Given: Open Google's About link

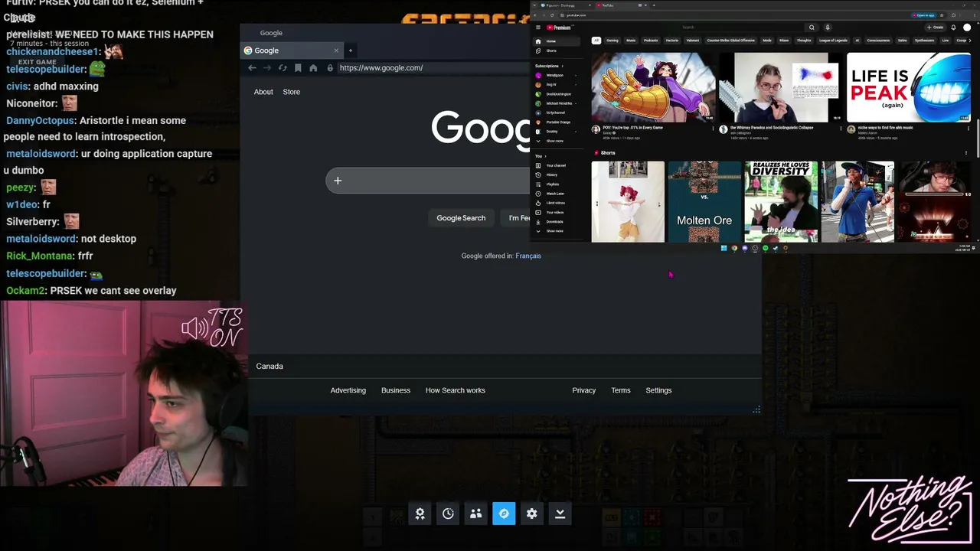Looking at the screenshot, I should [x=263, y=92].
